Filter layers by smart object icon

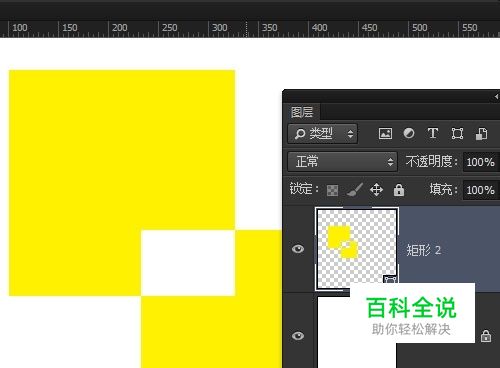pyautogui.click(x=481, y=134)
